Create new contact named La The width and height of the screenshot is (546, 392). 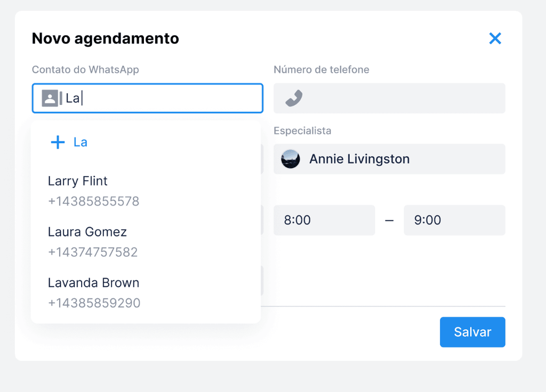click(81, 142)
